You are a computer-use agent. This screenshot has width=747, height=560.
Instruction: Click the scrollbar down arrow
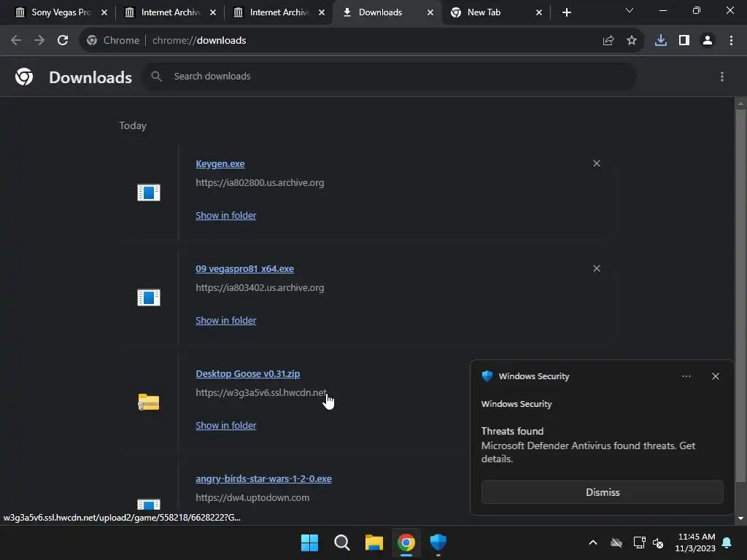point(740,518)
